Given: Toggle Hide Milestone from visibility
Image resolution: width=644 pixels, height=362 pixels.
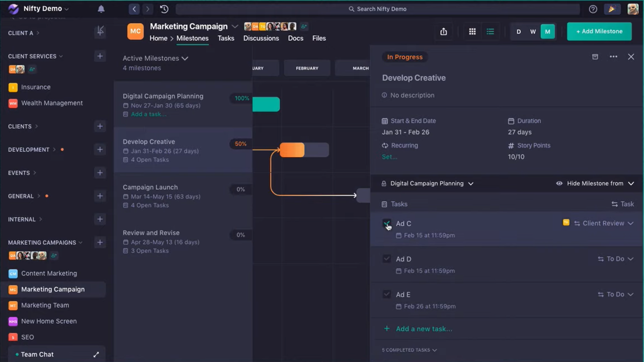Looking at the screenshot, I should (595, 184).
